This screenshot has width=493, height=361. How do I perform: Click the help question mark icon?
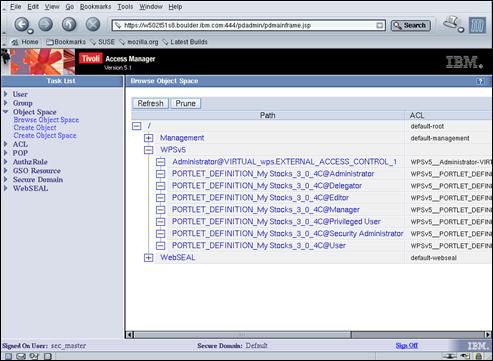point(479,81)
